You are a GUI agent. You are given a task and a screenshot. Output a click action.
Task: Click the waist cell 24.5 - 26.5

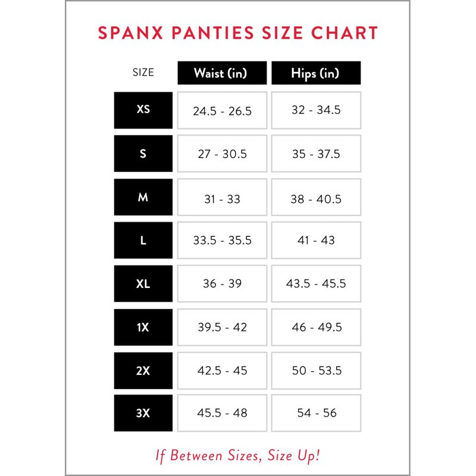(x=222, y=111)
